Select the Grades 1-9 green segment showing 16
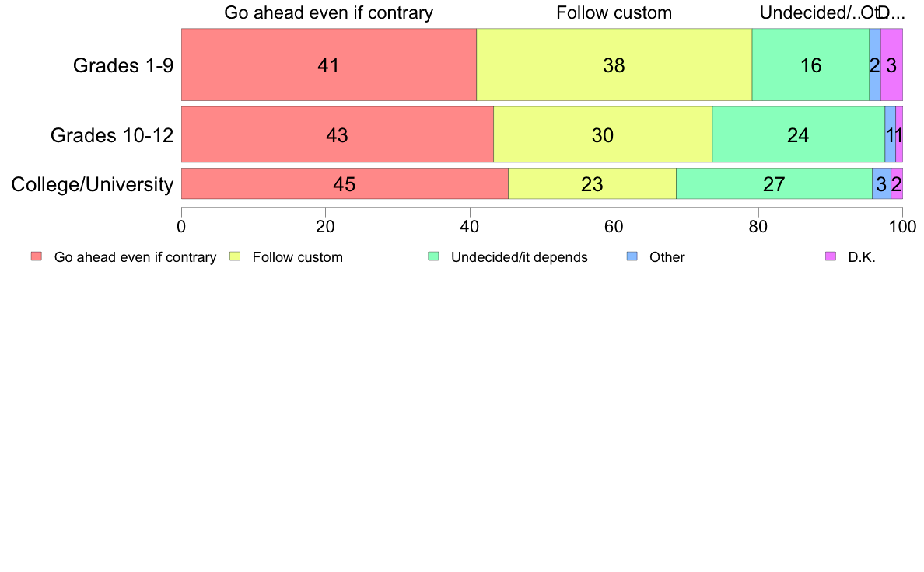This screenshot has height=572, width=924. click(x=811, y=65)
